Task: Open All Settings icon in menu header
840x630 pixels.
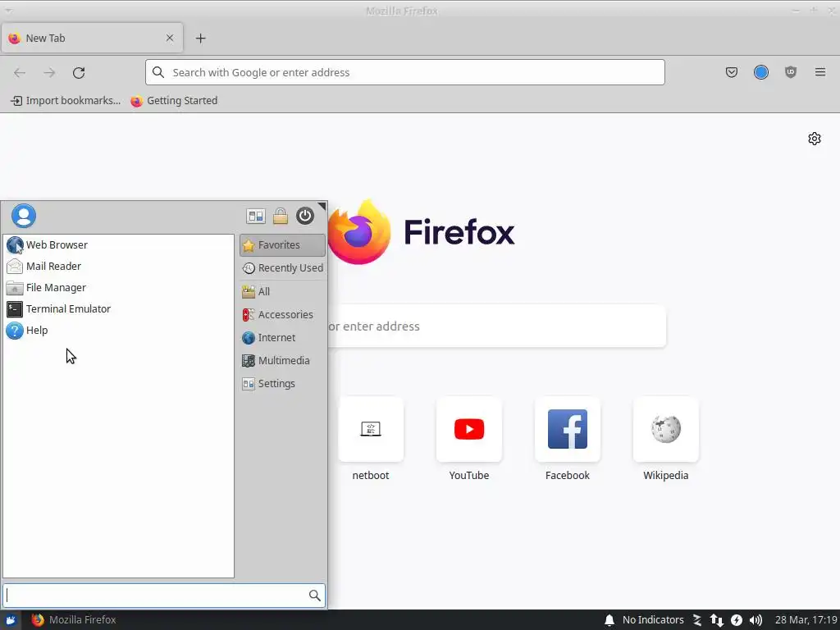Action: pyautogui.click(x=256, y=216)
